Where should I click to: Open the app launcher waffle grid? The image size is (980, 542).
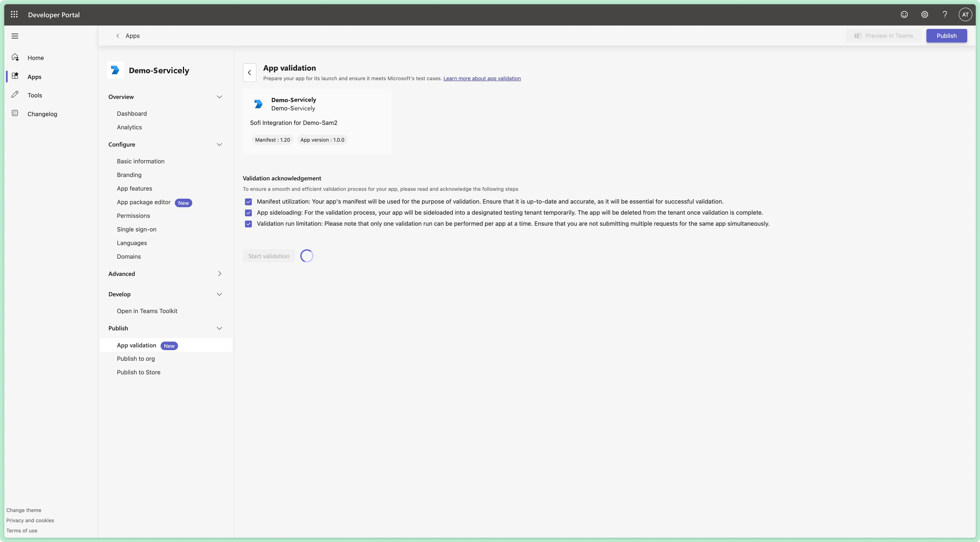pos(14,14)
